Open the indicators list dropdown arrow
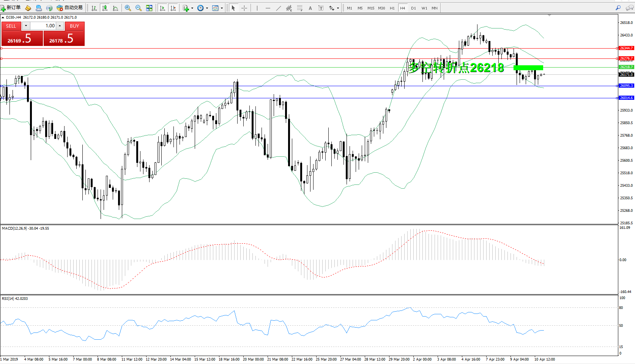Image resolution: width=635 pixels, height=364 pixels. coord(192,8)
